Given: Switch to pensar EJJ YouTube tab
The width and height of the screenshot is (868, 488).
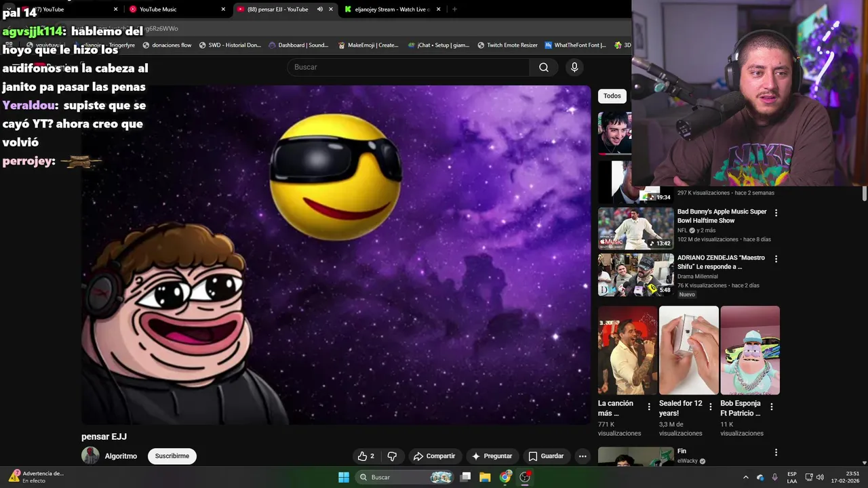Looking at the screenshot, I should (285, 9).
